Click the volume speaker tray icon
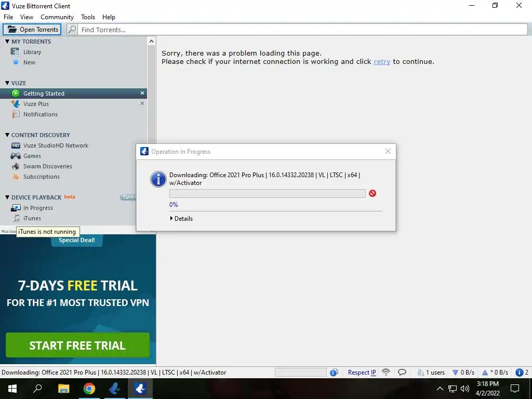Image resolution: width=532 pixels, height=399 pixels. [x=465, y=389]
